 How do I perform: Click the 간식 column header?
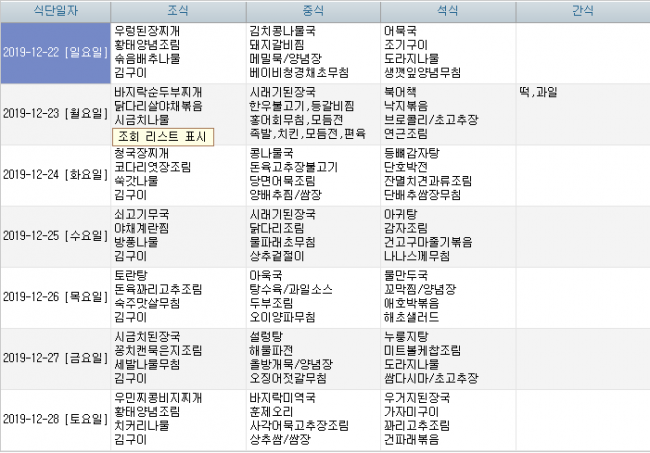click(x=581, y=10)
